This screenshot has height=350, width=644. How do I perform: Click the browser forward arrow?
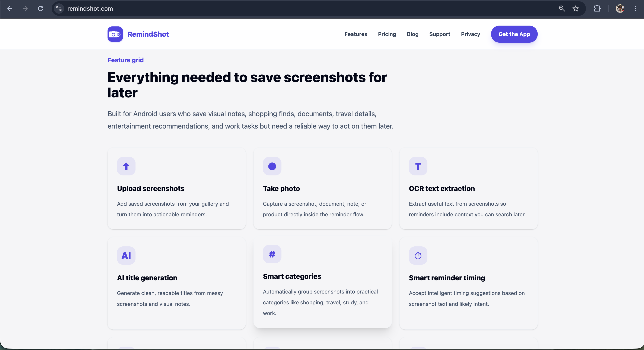(25, 9)
